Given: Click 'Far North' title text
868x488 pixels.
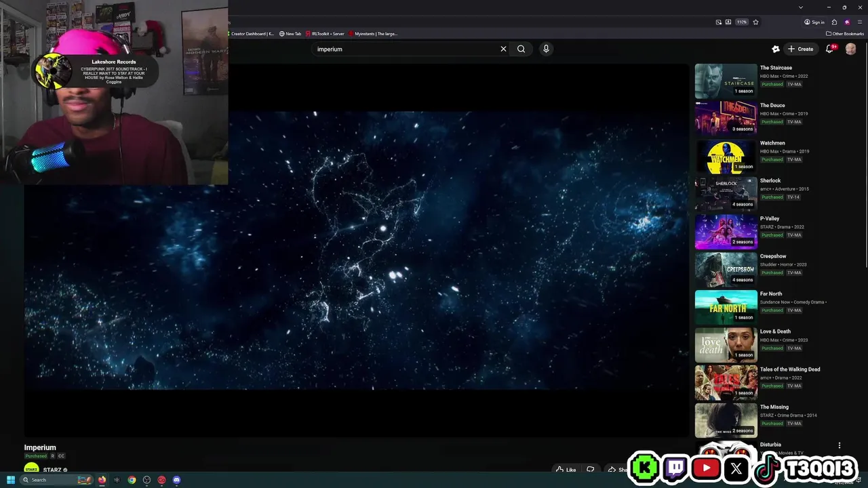Looking at the screenshot, I should (x=771, y=294).
